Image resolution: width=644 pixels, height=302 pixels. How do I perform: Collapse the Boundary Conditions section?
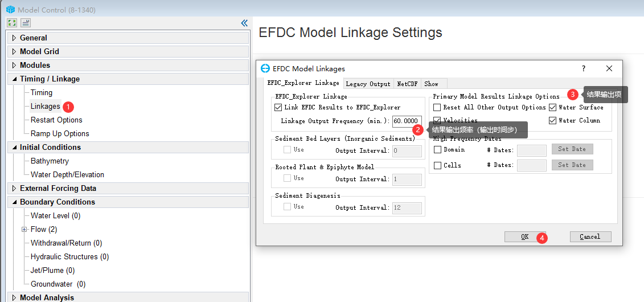[14, 202]
